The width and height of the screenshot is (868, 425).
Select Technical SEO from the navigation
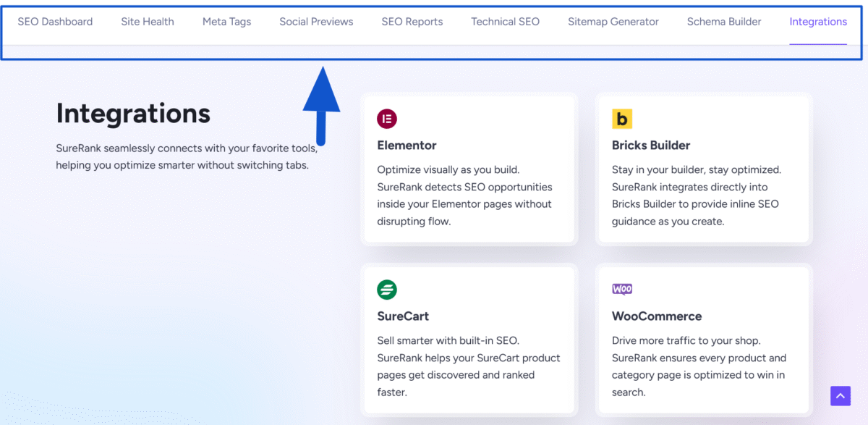pos(505,22)
